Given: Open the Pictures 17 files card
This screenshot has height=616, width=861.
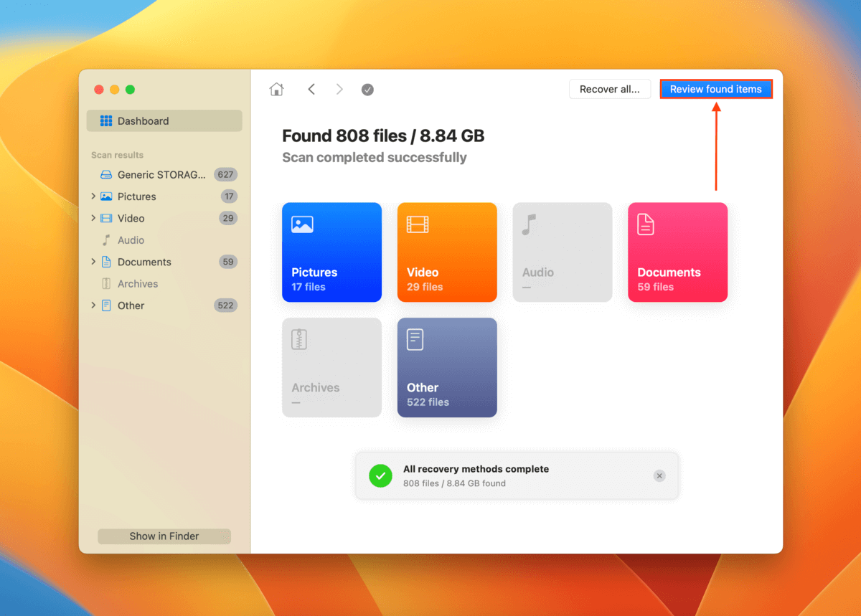Looking at the screenshot, I should (x=331, y=252).
